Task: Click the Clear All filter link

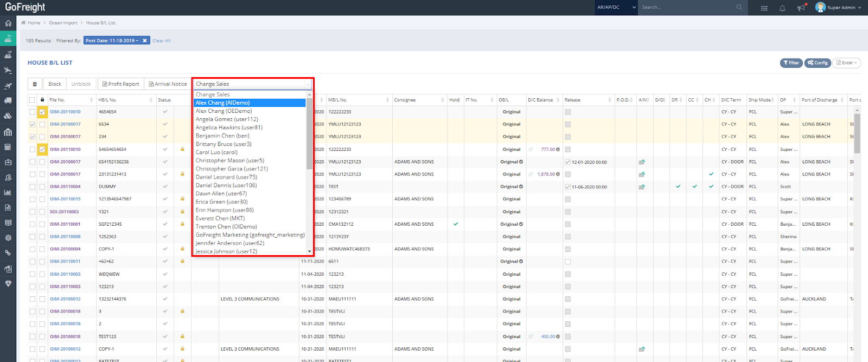Action: (161, 41)
